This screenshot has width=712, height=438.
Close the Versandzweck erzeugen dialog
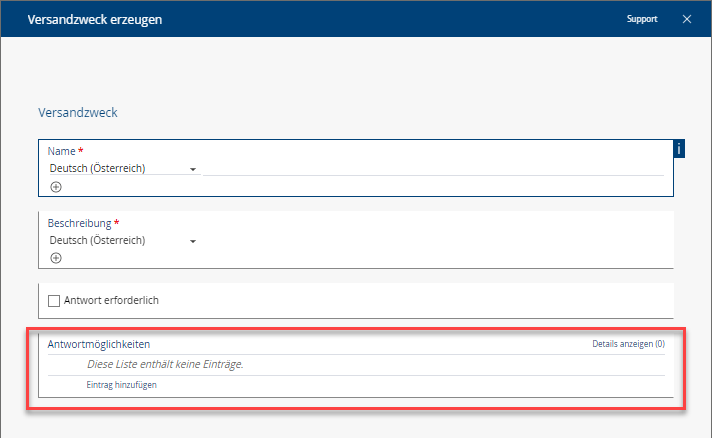(687, 19)
